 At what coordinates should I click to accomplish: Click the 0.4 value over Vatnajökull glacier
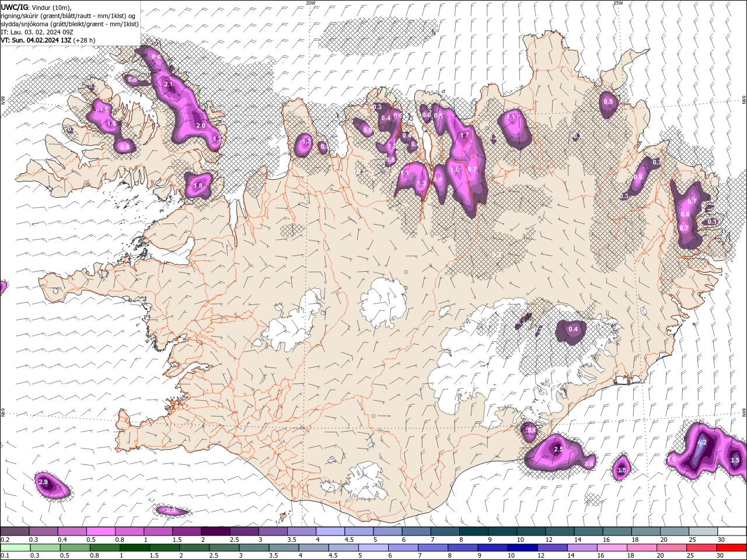pos(573,329)
